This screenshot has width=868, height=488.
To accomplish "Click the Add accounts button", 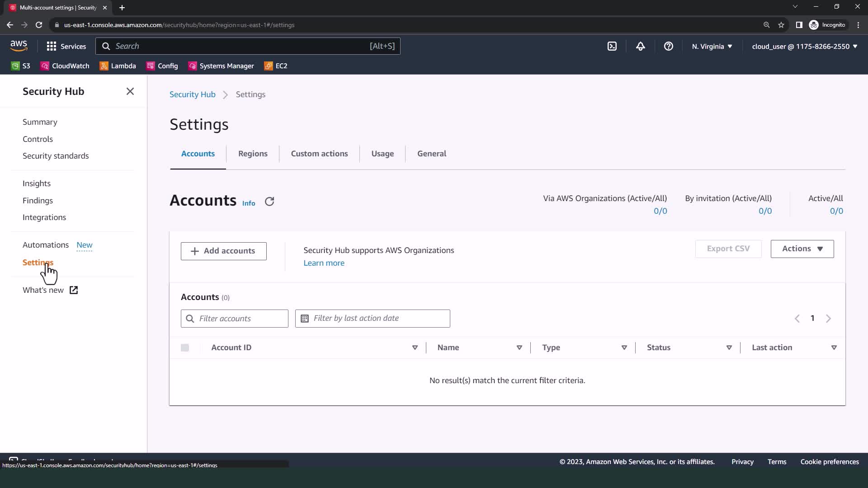I will click(x=224, y=251).
